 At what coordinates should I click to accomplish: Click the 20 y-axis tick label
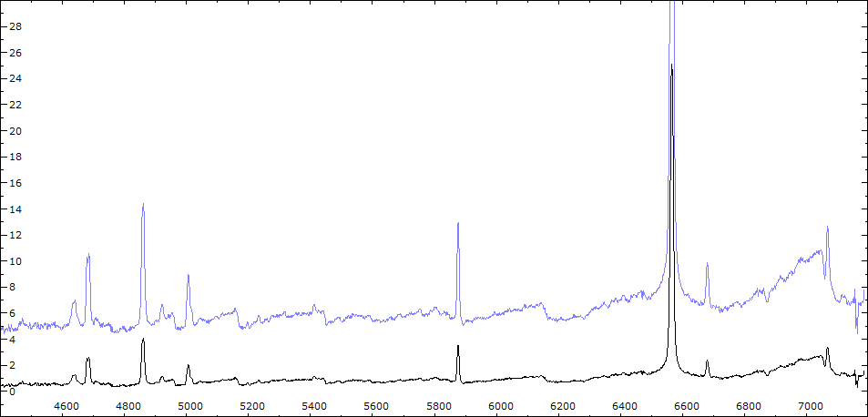(14, 131)
